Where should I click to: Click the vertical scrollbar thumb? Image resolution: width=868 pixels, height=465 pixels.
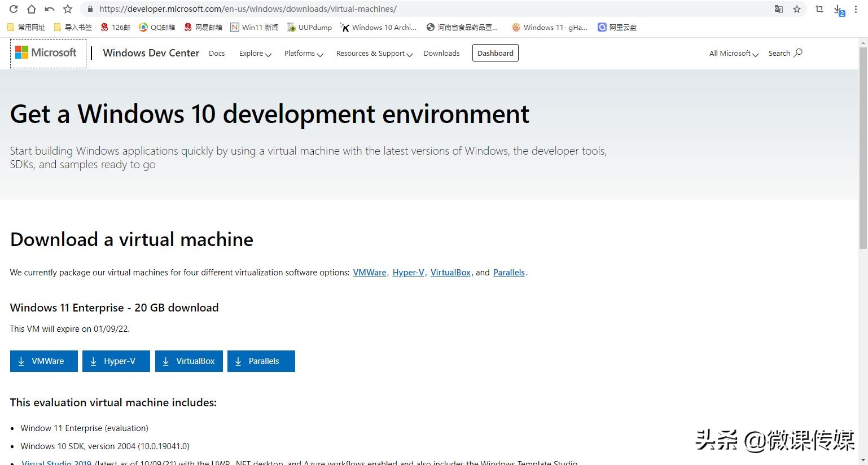pos(863,148)
